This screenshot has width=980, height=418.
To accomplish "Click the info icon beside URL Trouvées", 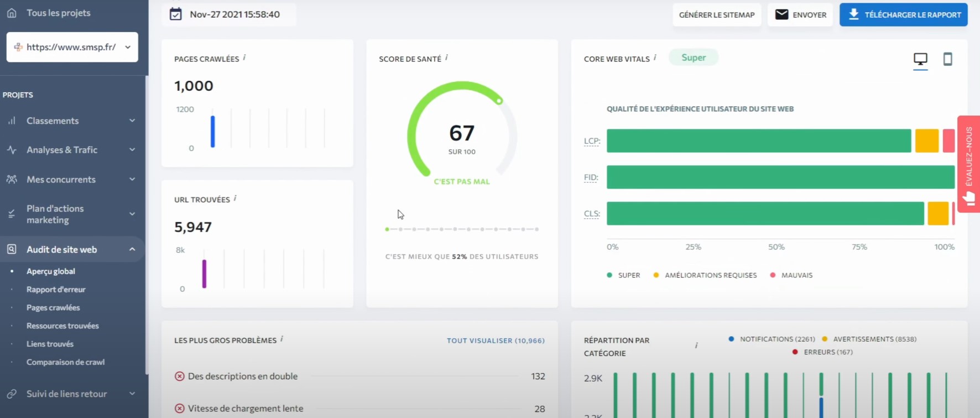I will (x=235, y=198).
